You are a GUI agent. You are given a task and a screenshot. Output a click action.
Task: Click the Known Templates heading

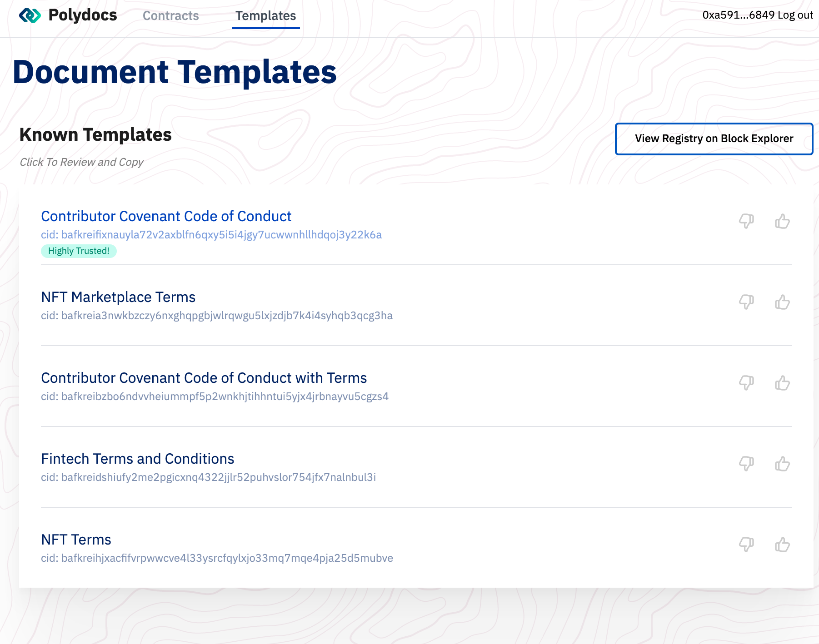pos(95,135)
